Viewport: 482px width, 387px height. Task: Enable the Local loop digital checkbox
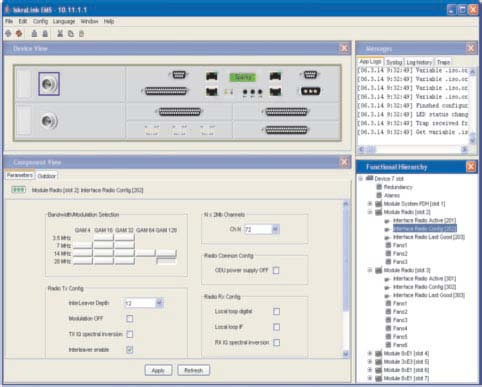click(x=276, y=311)
